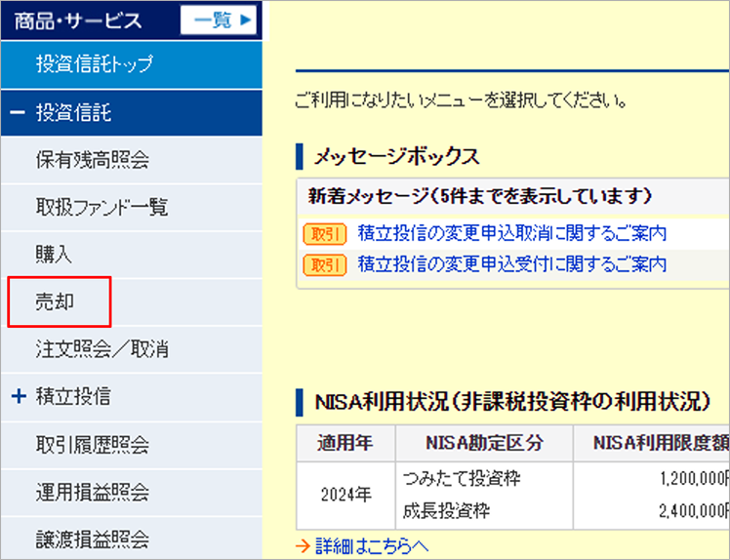This screenshot has height=560, width=730.
Task: Go to 購入 page
Action: 54,255
